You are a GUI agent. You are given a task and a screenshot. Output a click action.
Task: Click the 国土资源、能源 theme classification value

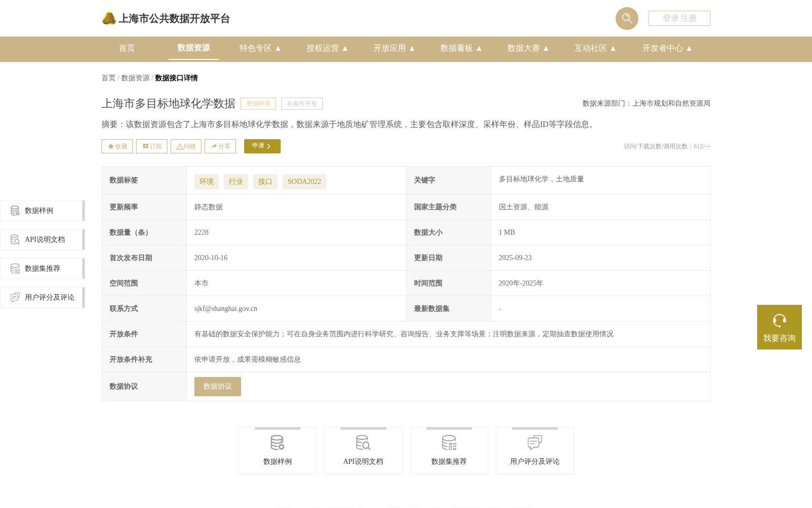[x=524, y=207]
